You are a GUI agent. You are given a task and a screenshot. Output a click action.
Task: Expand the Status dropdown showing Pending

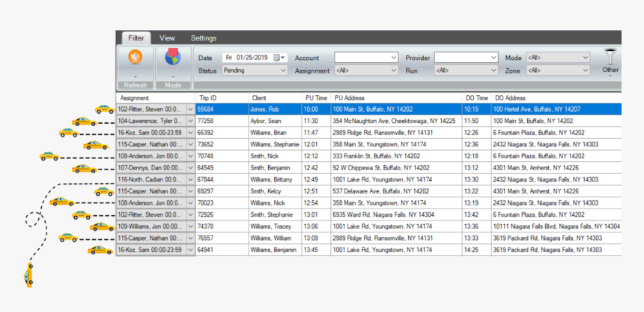pyautogui.click(x=283, y=70)
